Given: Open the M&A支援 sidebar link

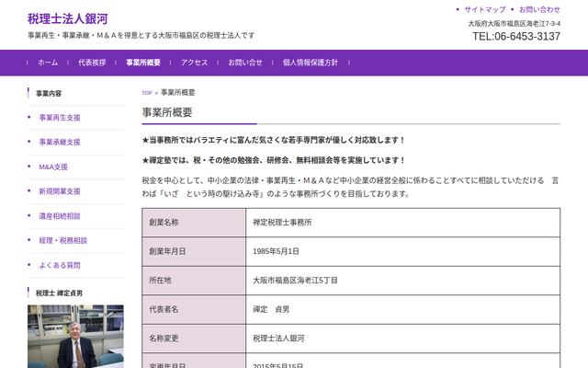Looking at the screenshot, I should [53, 167].
